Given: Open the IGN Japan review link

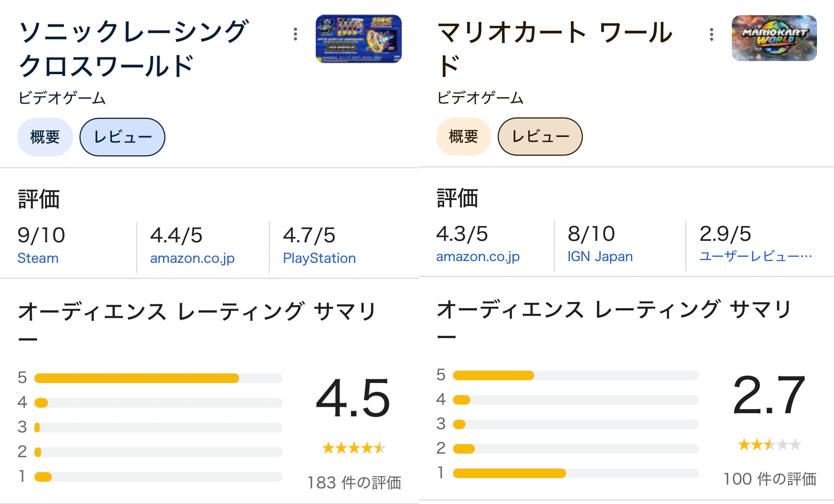Looking at the screenshot, I should pos(600,256).
